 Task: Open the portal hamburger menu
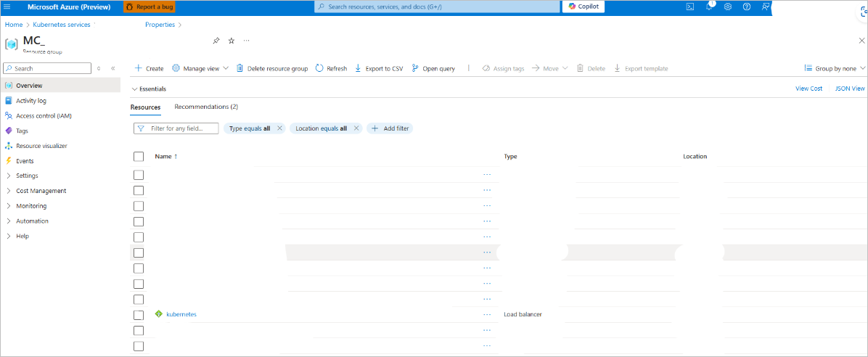pyautogui.click(x=8, y=7)
